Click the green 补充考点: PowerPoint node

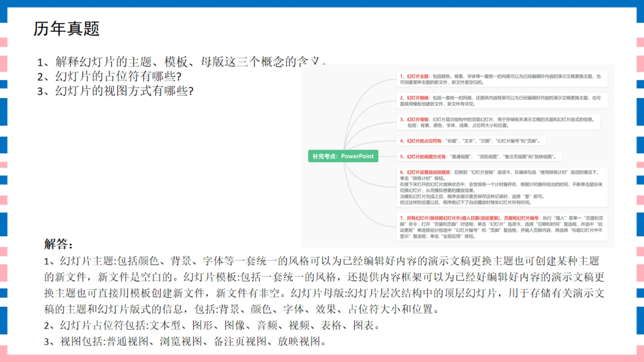tap(343, 156)
